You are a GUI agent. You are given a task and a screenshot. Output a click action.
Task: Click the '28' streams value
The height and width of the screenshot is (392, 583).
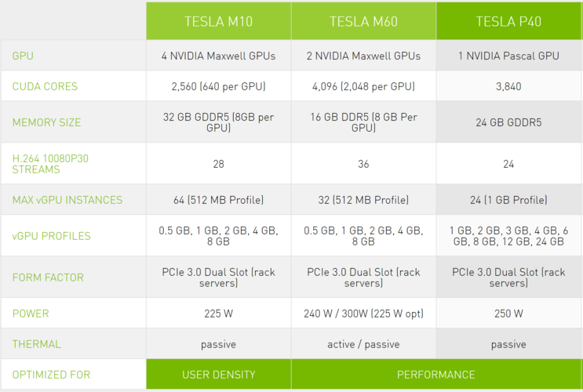click(219, 164)
